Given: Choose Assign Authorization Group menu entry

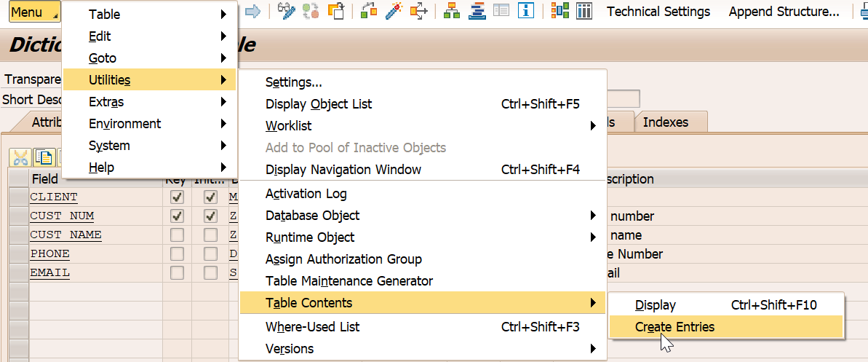Looking at the screenshot, I should pos(423,259).
